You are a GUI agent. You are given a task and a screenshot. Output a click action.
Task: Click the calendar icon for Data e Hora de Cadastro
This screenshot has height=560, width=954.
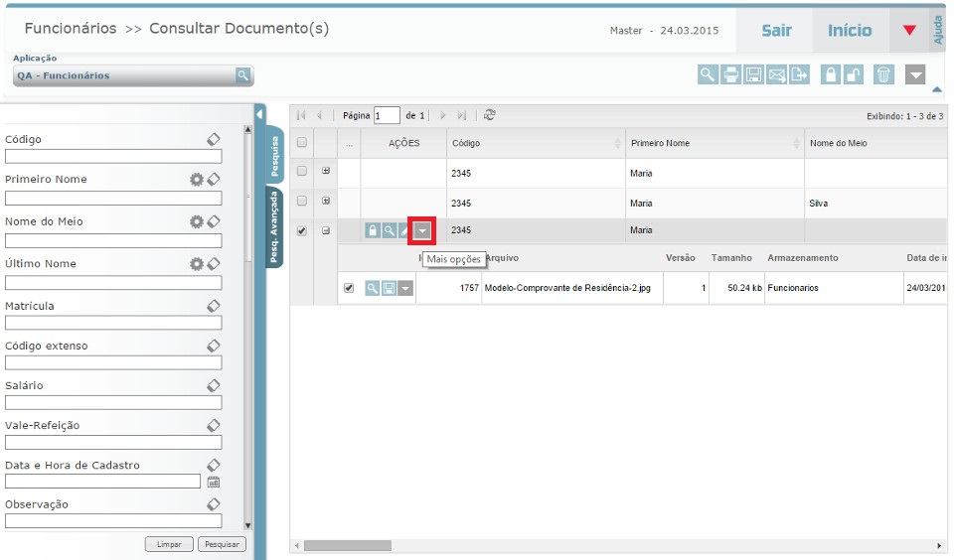pos(213,482)
